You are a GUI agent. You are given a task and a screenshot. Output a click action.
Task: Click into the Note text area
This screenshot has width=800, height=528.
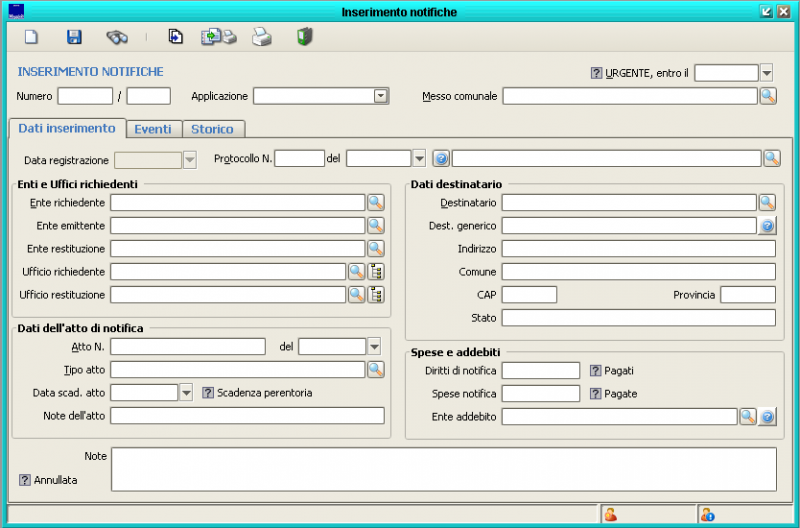click(443, 468)
